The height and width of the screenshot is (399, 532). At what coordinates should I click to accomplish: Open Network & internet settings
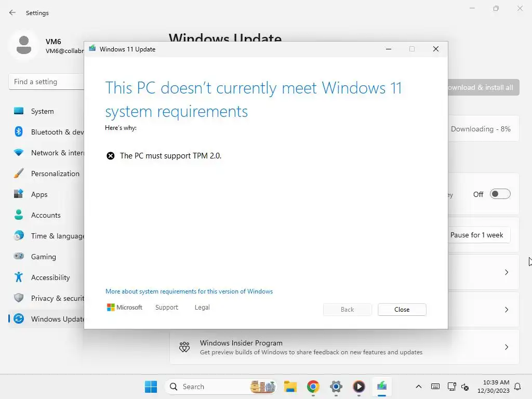[x=47, y=153]
